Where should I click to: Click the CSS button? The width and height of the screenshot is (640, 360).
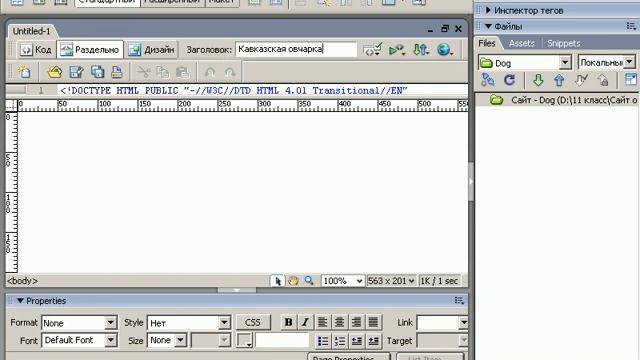click(253, 322)
